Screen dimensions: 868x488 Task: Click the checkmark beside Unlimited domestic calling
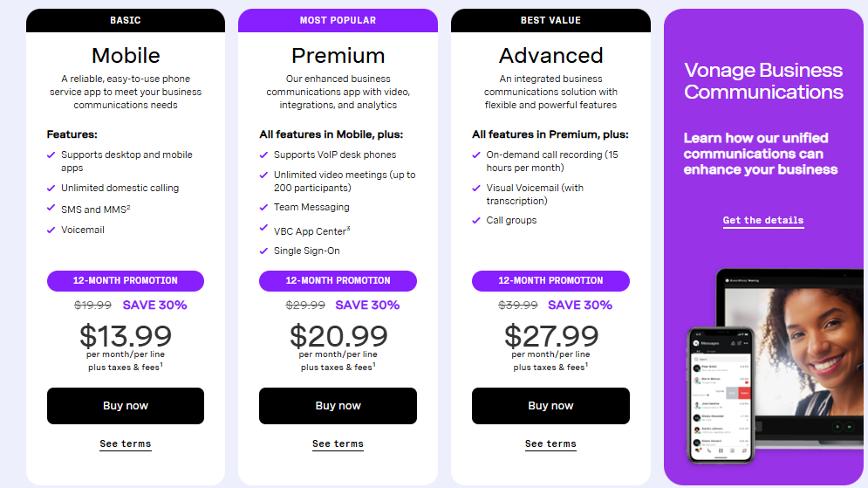click(51, 188)
